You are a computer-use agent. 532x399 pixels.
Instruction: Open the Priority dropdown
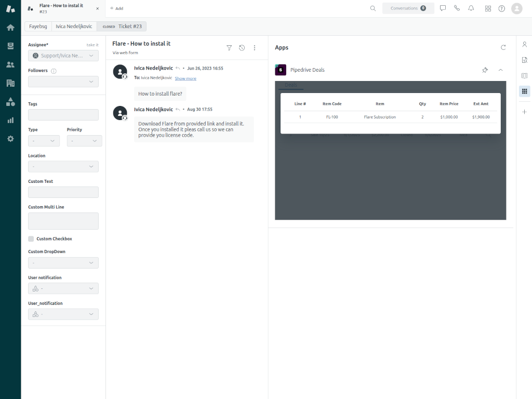[x=84, y=140]
